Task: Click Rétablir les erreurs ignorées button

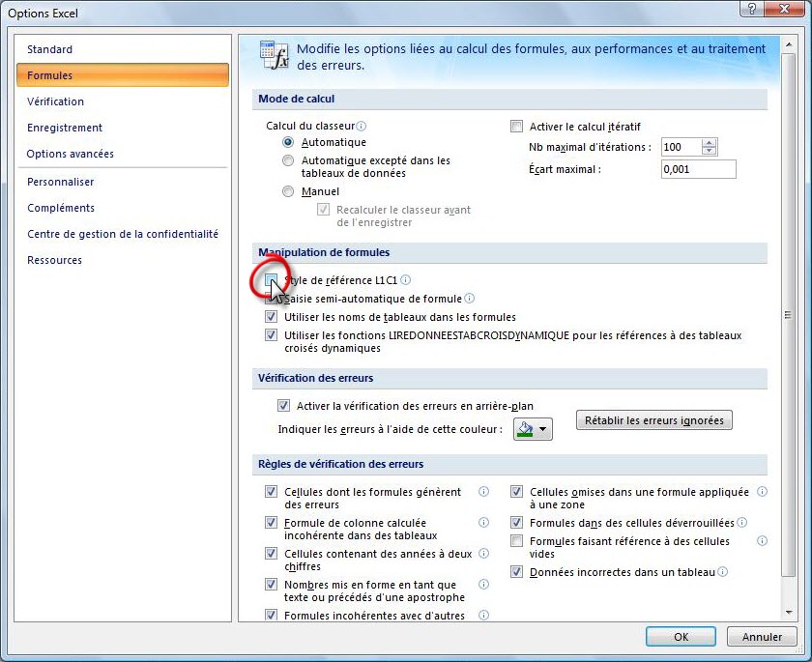Action: pyautogui.click(x=654, y=420)
